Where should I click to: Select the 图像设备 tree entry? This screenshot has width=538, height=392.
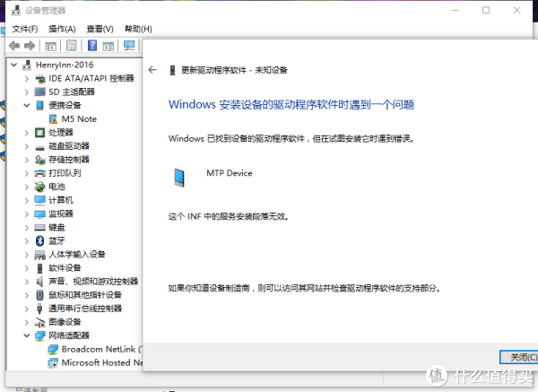click(65, 322)
